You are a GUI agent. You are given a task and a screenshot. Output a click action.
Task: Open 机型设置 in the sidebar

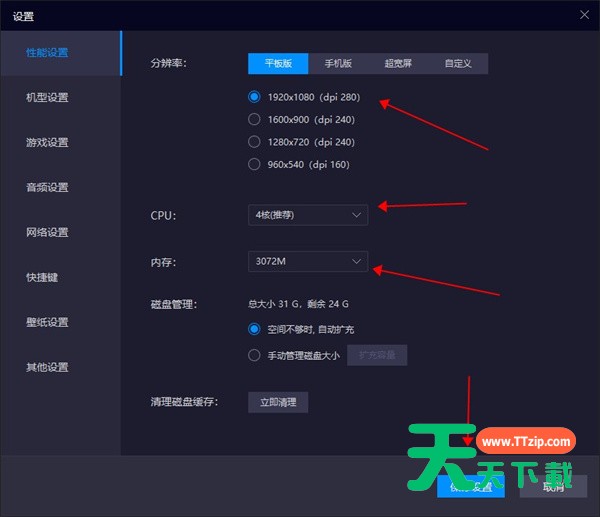click(48, 98)
